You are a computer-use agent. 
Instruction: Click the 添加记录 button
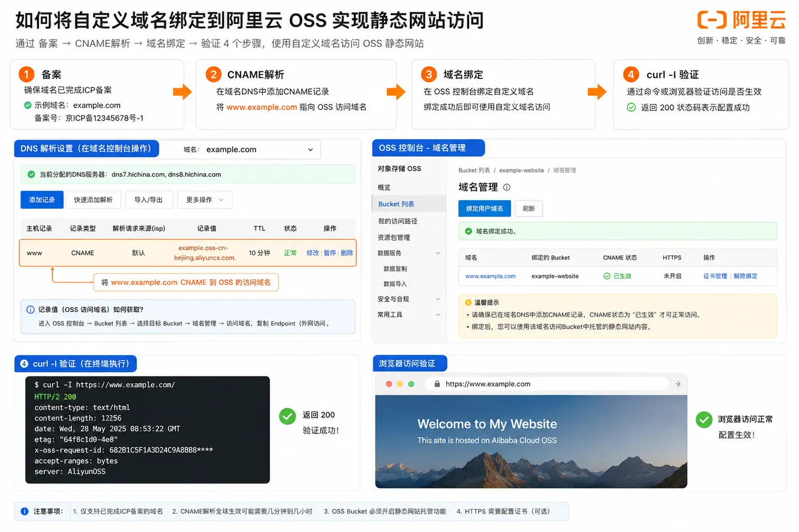(x=42, y=200)
